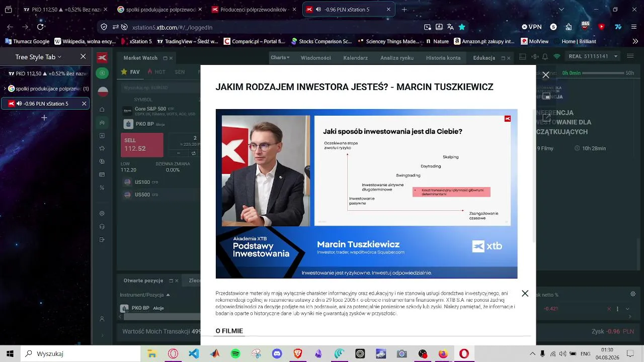The height and width of the screenshot is (362, 644).
Task: Play the Marcin Tuszkiewicz lesson video
Action: tap(366, 194)
